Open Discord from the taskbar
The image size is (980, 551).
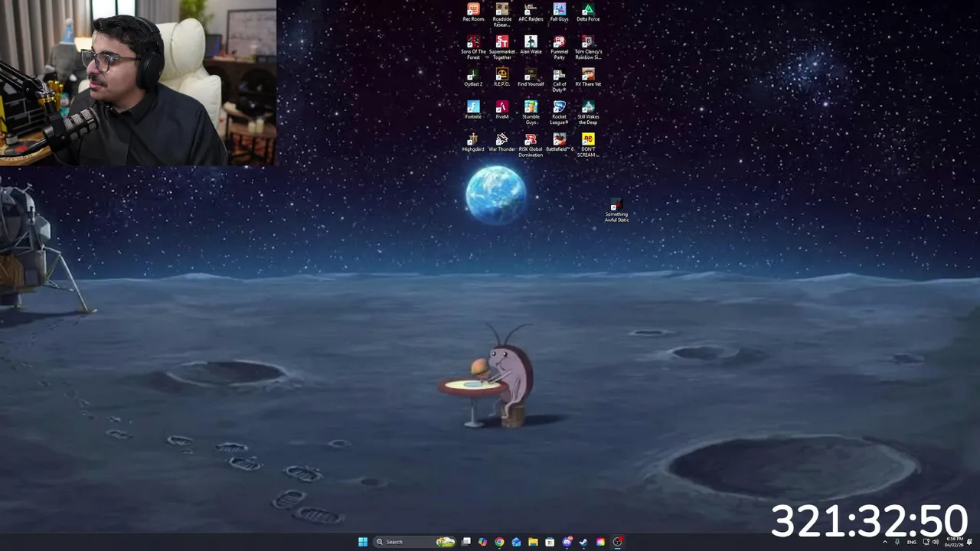pos(567,542)
